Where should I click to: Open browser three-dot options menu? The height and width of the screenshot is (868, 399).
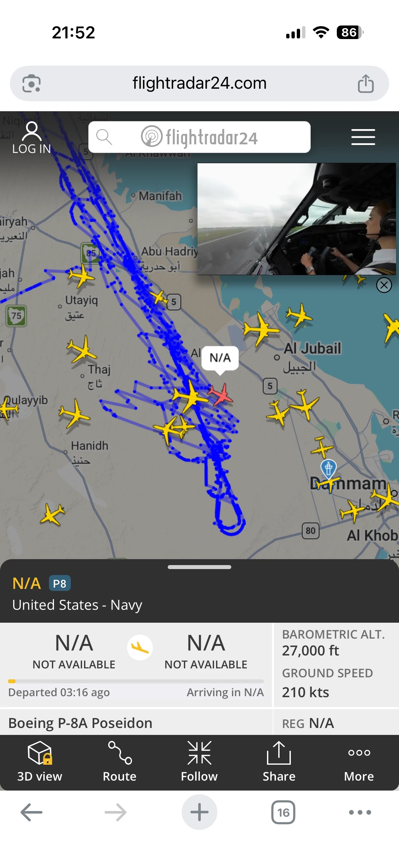coord(360,812)
